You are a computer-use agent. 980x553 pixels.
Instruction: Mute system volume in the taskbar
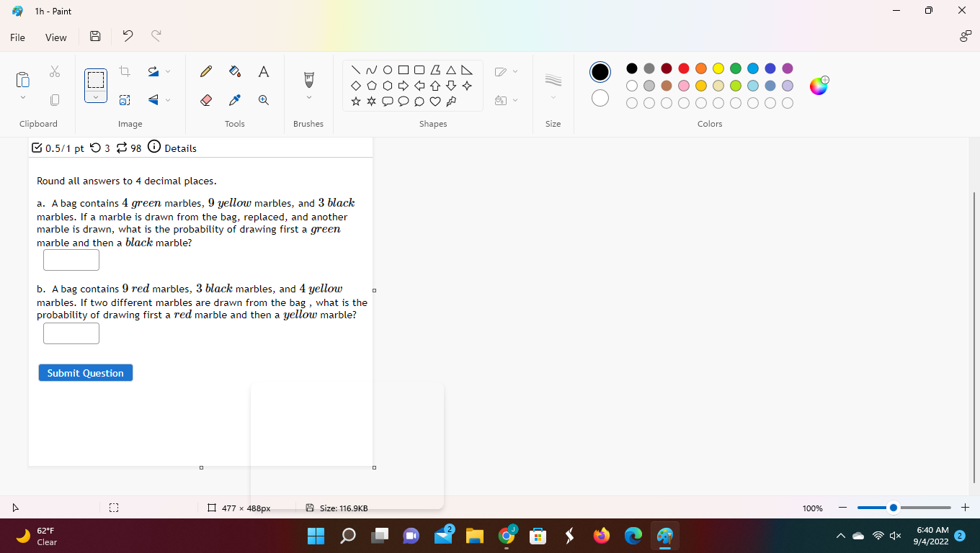click(894, 536)
